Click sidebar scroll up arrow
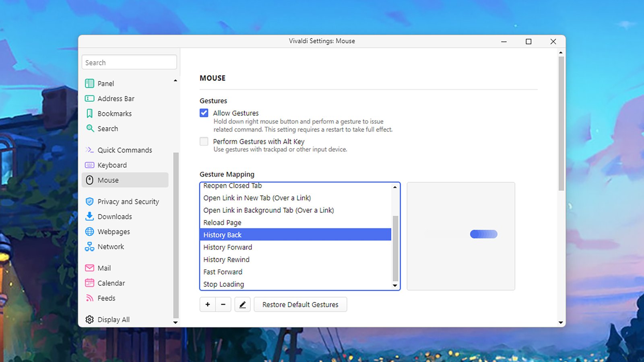 [x=175, y=80]
